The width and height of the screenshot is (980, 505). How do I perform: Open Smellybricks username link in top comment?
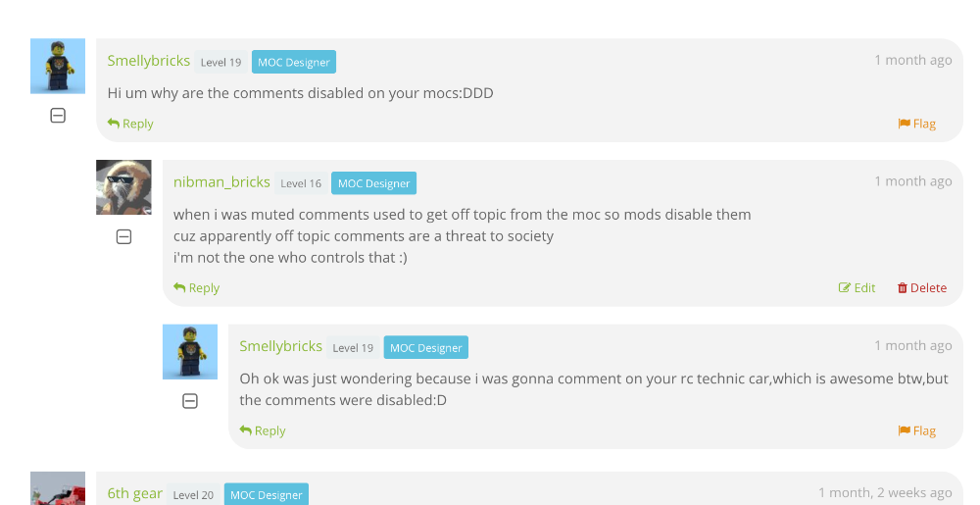pyautogui.click(x=149, y=61)
